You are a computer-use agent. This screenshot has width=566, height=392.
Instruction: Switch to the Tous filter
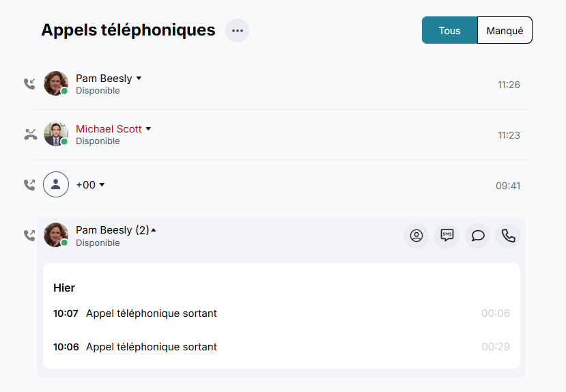(449, 31)
